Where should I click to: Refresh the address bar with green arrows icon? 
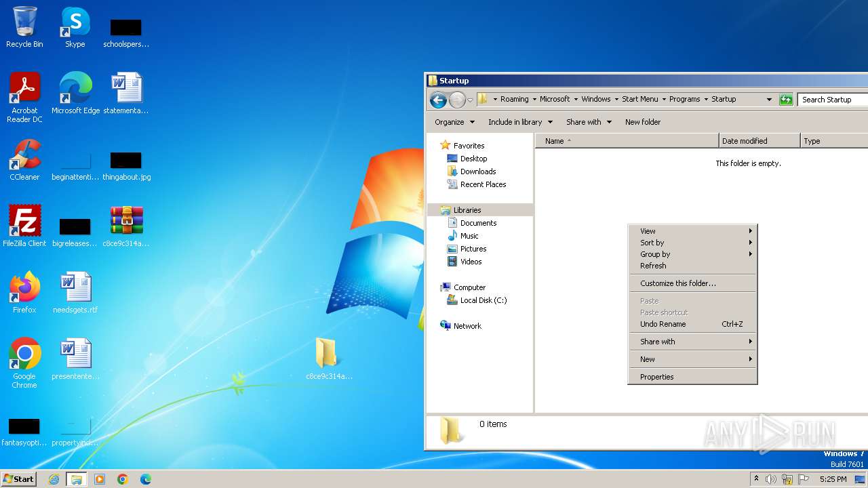coord(786,100)
